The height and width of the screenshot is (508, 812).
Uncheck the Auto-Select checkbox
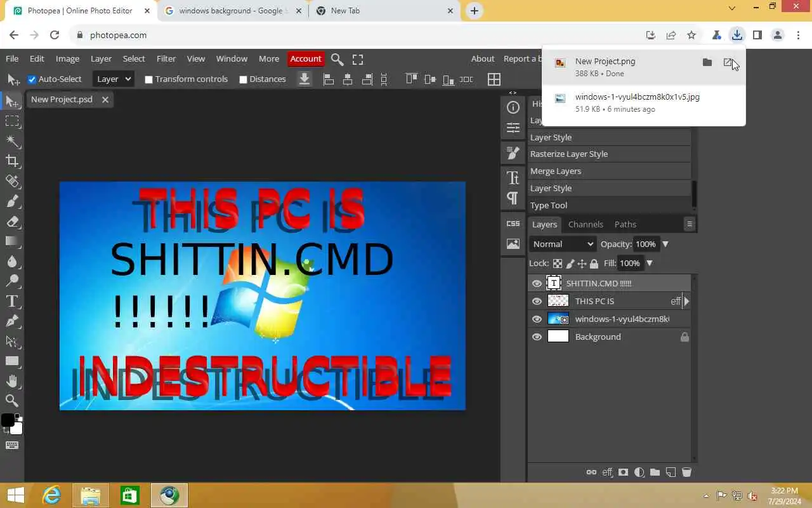coord(32,79)
